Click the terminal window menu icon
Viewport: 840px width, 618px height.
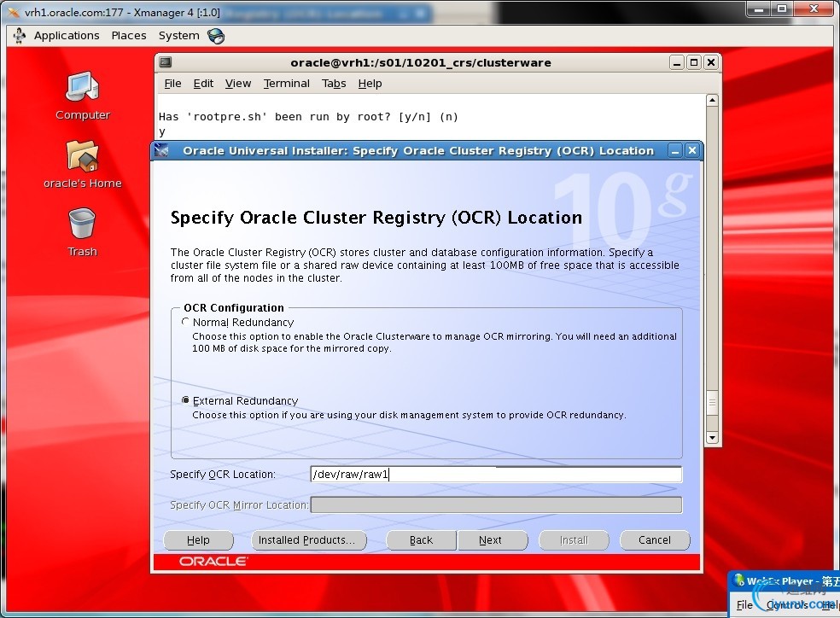(x=166, y=62)
